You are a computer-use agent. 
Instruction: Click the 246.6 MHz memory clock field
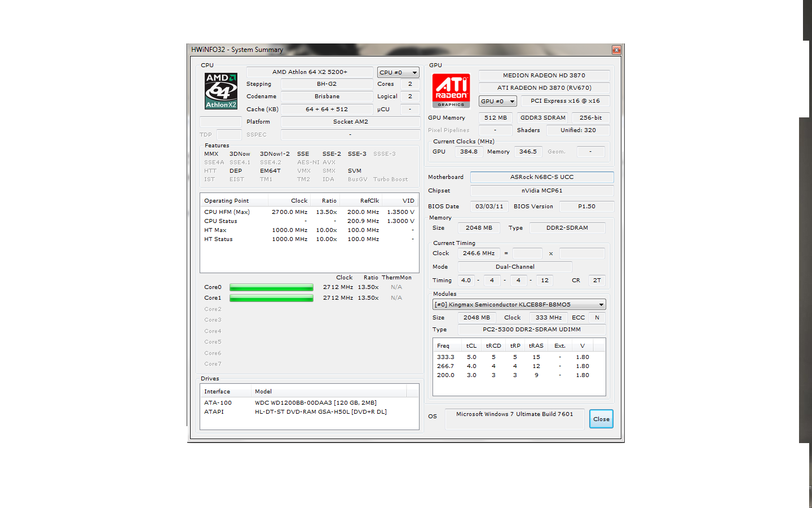[x=479, y=253]
